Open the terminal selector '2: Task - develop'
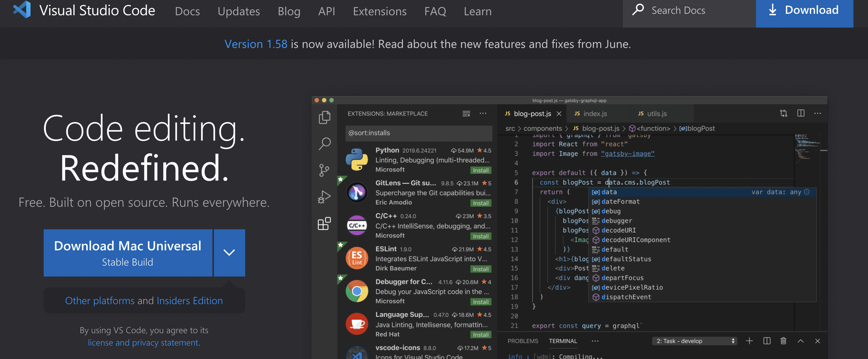Screen dimensions: 868x359 pyautogui.click(x=695, y=341)
